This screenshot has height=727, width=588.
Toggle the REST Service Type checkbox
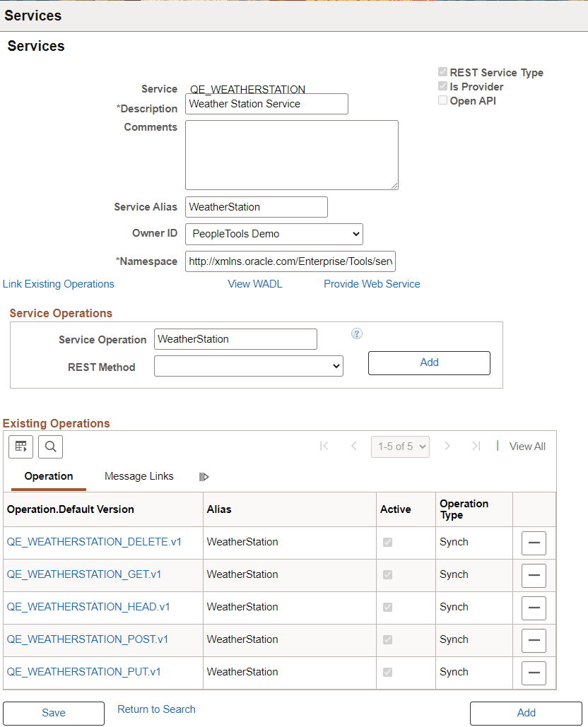tap(443, 72)
